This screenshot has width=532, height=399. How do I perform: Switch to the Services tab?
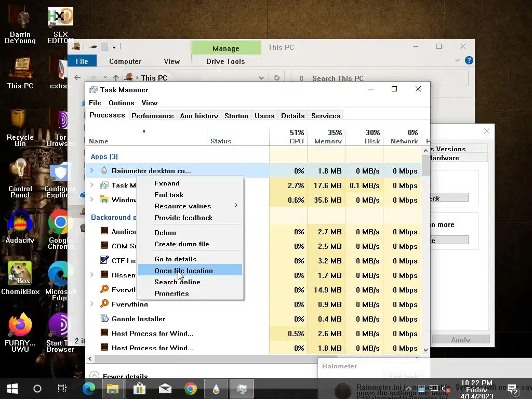click(326, 116)
